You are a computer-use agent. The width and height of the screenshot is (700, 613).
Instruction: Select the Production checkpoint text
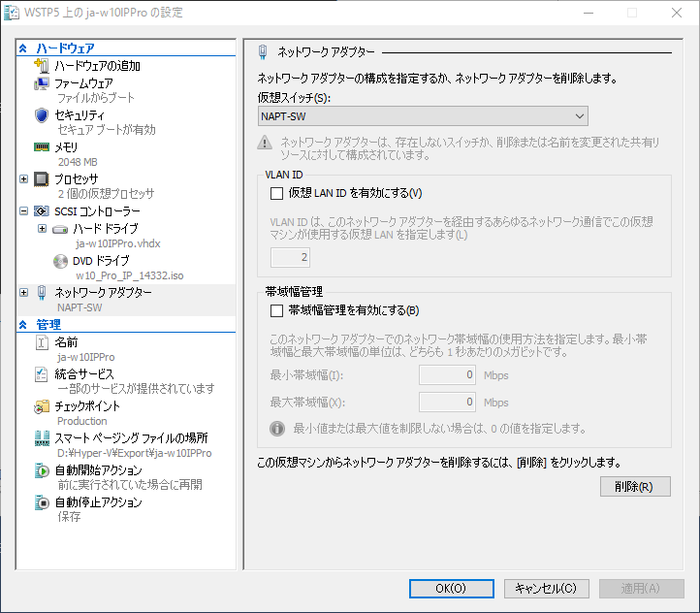[x=82, y=421]
